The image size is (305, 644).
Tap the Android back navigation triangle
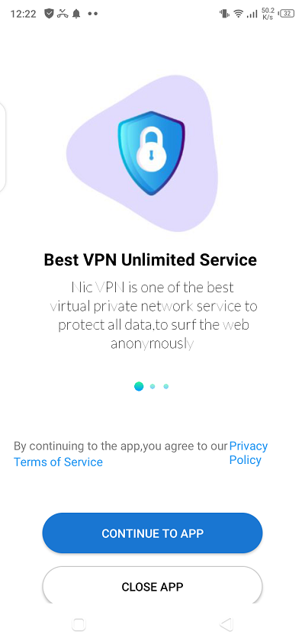point(226,624)
